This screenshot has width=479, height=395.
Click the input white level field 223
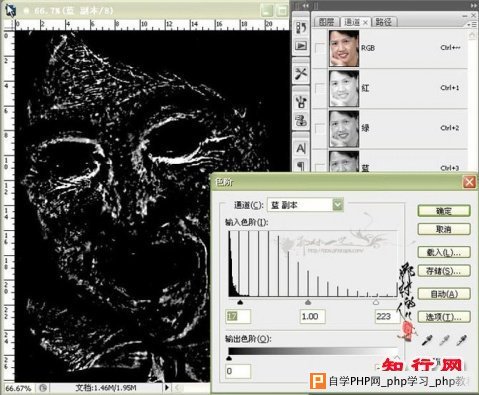[387, 316]
